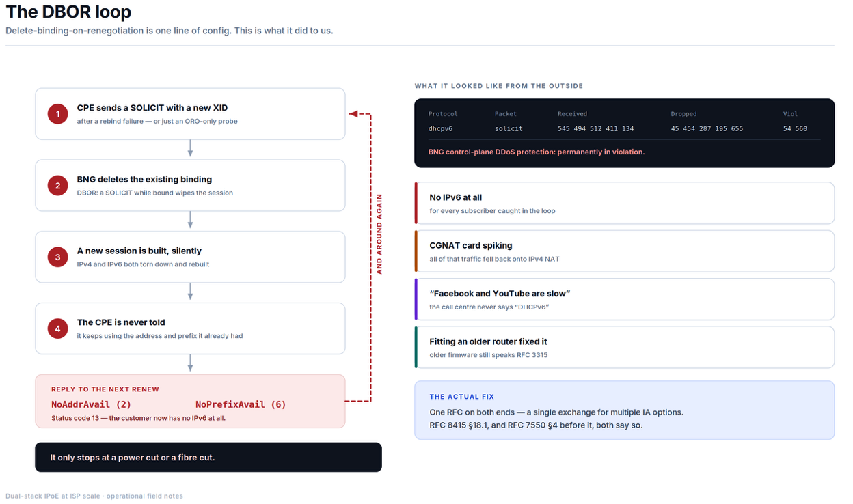Click the line citing "RFC 8415 §18.1"
This screenshot has height=504, width=853.
tap(536, 425)
